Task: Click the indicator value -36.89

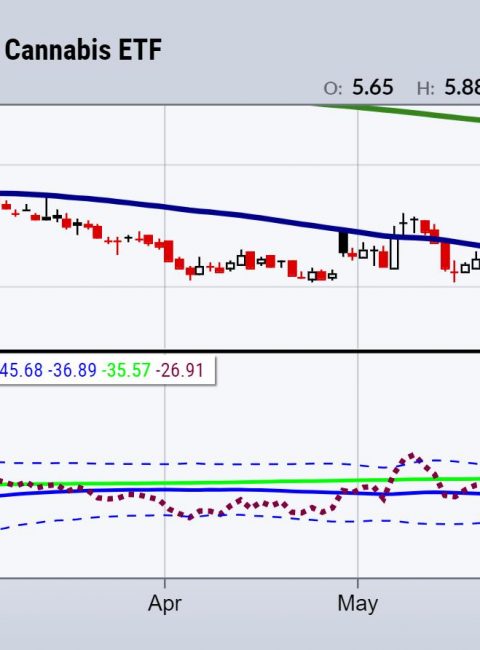Action: pyautogui.click(x=72, y=370)
